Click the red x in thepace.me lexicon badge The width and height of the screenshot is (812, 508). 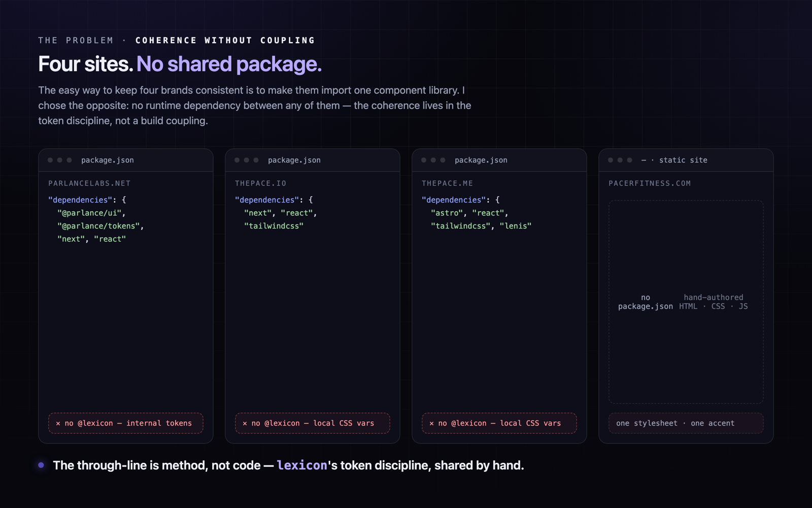click(x=431, y=423)
